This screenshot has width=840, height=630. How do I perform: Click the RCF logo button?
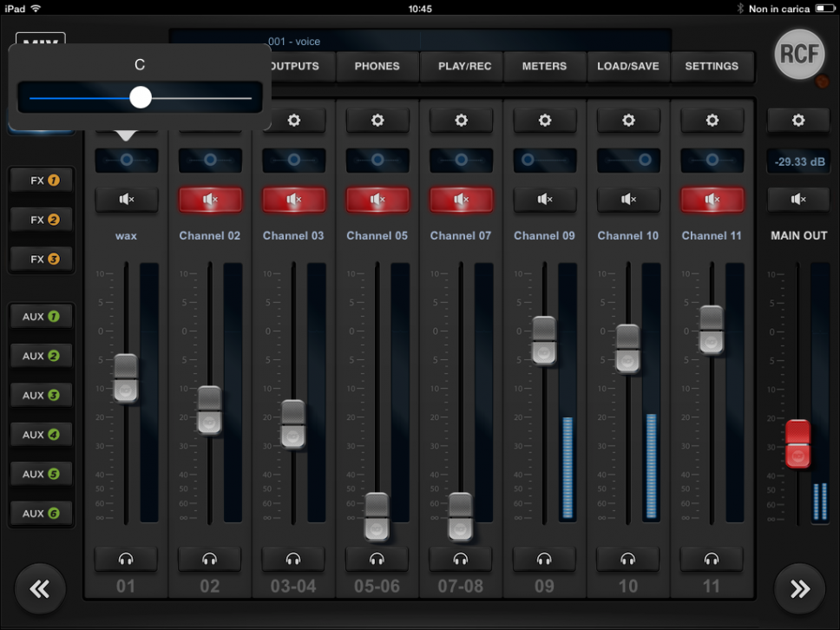798,55
